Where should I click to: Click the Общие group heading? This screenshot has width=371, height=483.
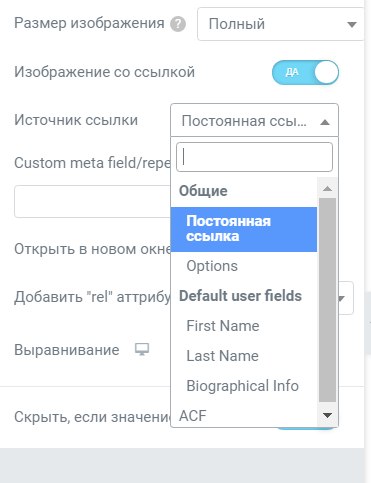coord(203,191)
